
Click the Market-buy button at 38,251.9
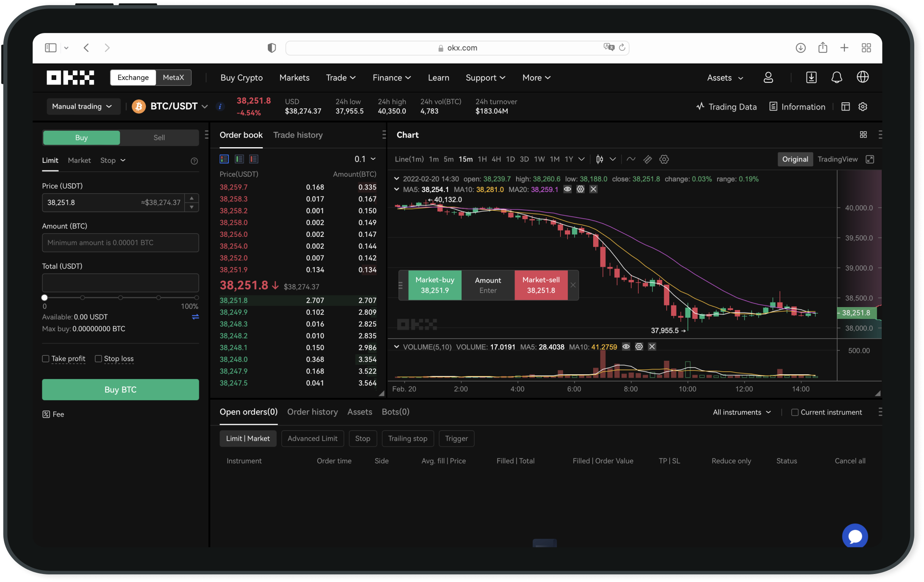(434, 284)
